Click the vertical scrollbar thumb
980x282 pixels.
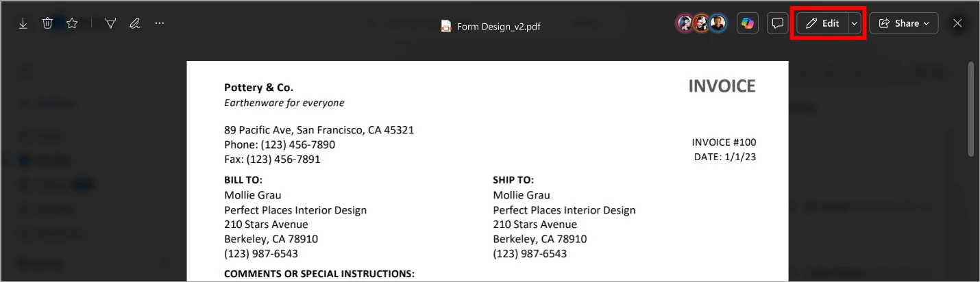[x=970, y=110]
